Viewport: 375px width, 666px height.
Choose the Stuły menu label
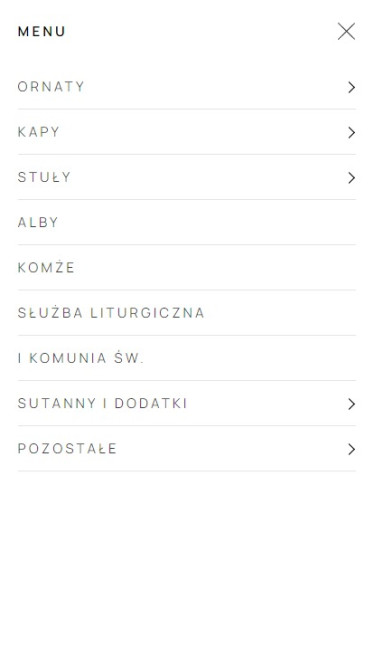pos(44,177)
